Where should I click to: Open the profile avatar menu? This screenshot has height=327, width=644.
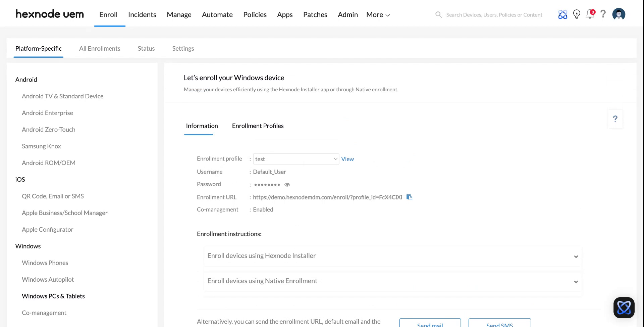619,14
